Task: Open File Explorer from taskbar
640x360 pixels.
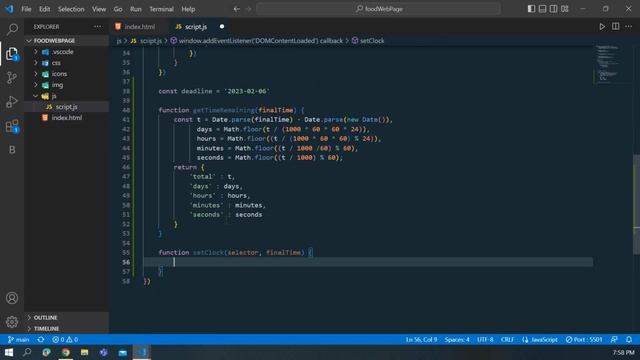Action: tap(84, 352)
